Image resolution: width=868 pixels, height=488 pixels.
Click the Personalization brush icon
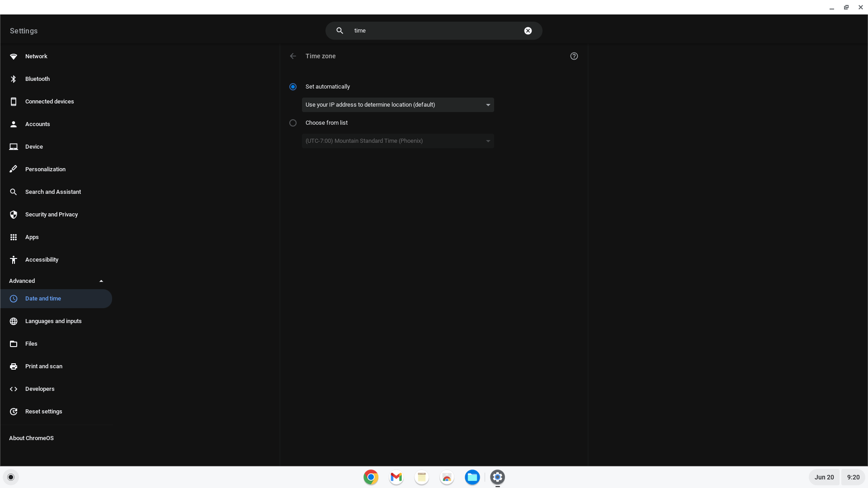tap(14, 169)
